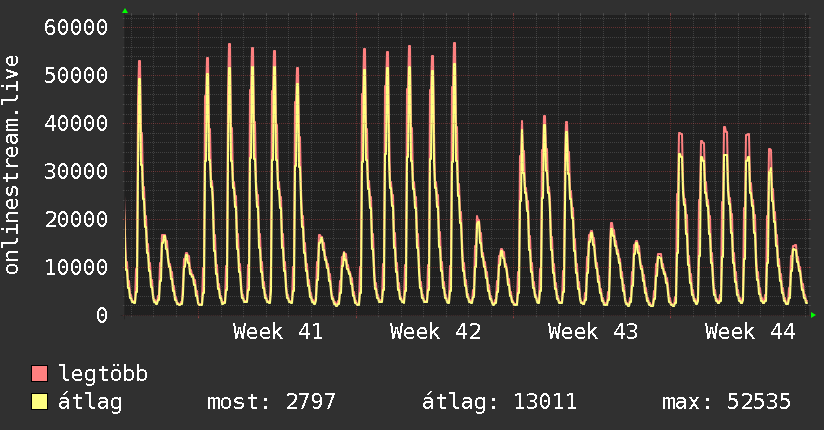Click the Week 41 axis label

click(x=278, y=332)
